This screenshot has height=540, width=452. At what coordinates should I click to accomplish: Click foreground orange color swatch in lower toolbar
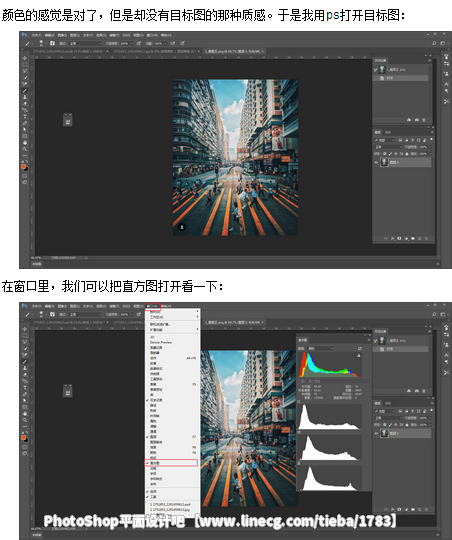pos(24,437)
